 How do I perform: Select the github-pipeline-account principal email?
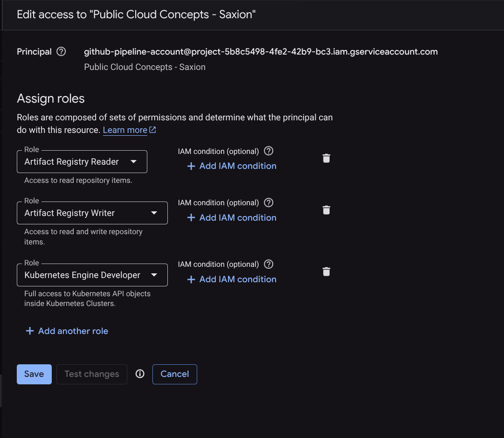[x=260, y=51]
